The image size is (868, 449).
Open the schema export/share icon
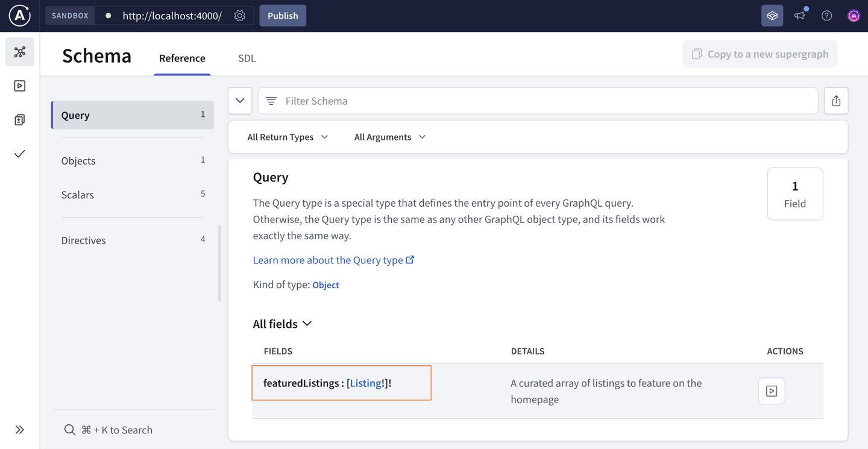click(836, 101)
